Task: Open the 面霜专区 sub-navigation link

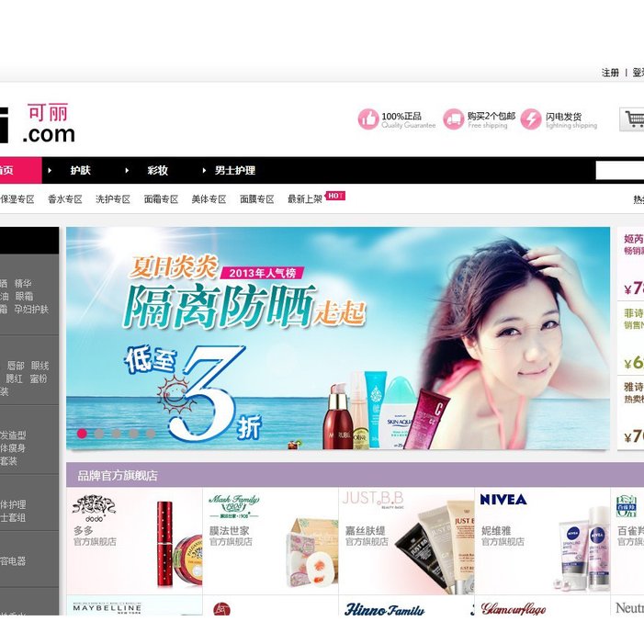Action: point(161,199)
